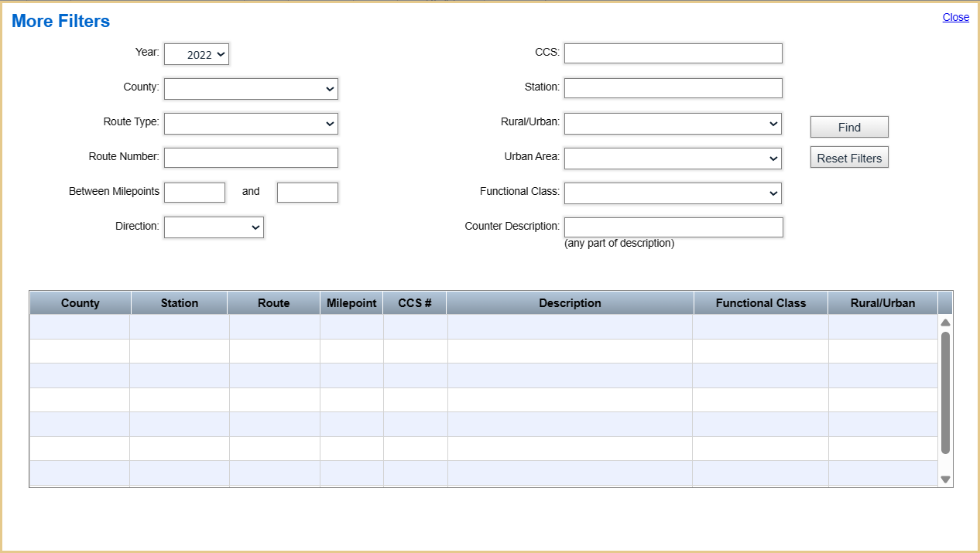Click the Counter Description field

click(x=672, y=227)
